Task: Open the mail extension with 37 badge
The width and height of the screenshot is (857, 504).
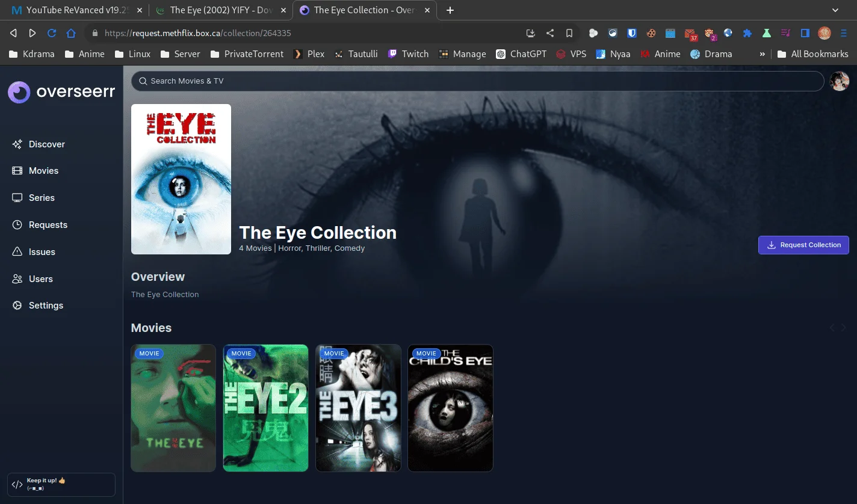Action: click(690, 34)
